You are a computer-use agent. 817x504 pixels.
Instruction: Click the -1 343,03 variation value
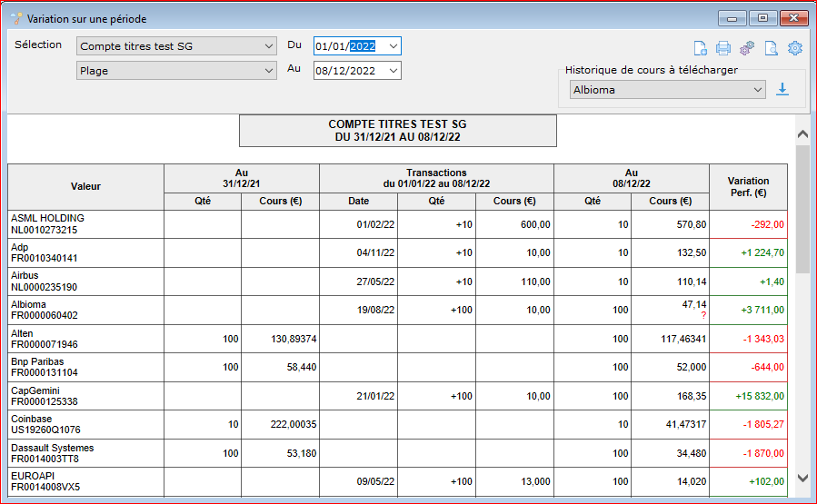coord(763,339)
